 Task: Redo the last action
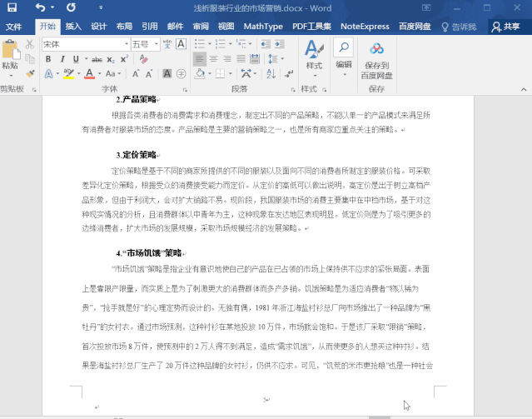71,7
